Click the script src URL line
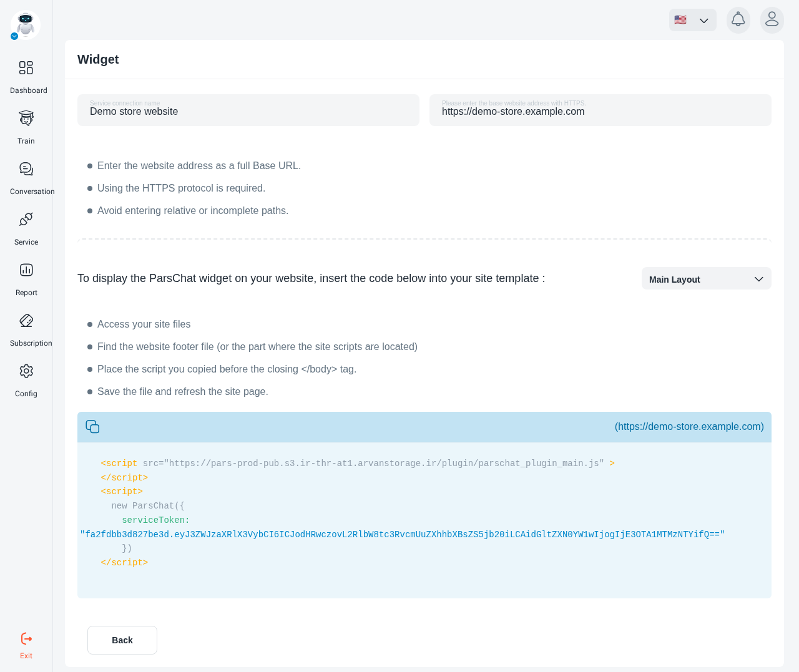Viewport: 799px width, 672px height. tap(358, 463)
